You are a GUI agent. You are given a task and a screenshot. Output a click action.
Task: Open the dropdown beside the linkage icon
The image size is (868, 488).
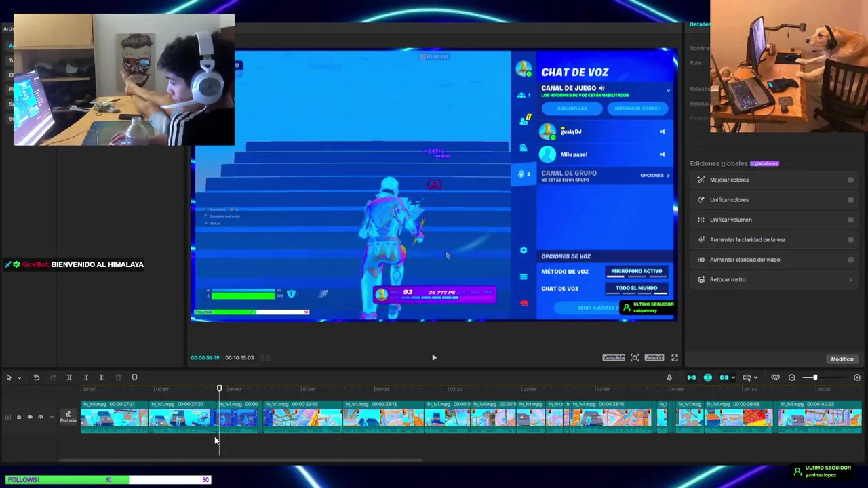pyautogui.click(x=733, y=378)
